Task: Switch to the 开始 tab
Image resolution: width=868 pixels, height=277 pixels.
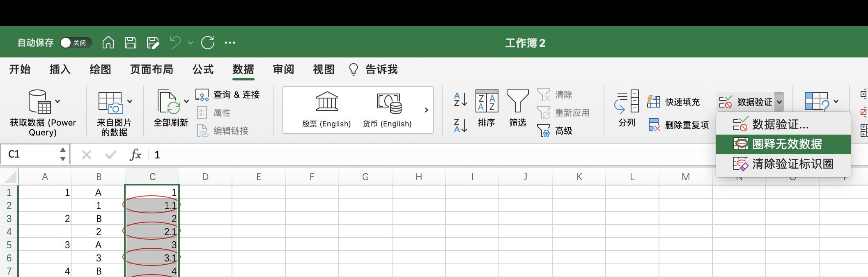Action: click(20, 69)
